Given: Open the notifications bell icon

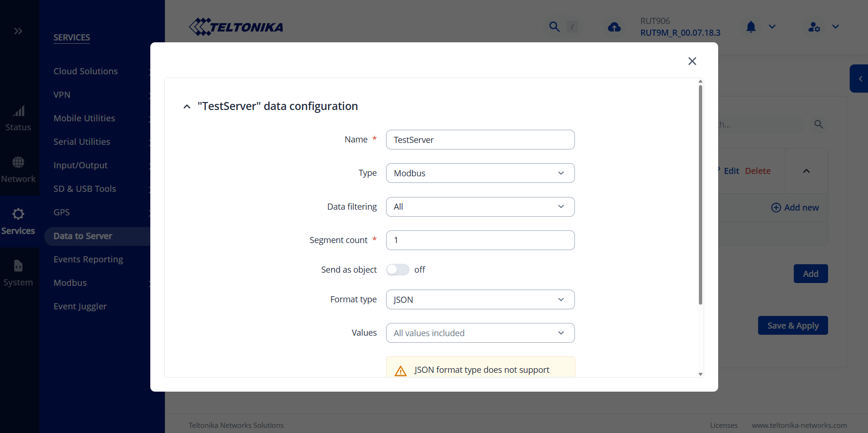Looking at the screenshot, I should (x=751, y=27).
